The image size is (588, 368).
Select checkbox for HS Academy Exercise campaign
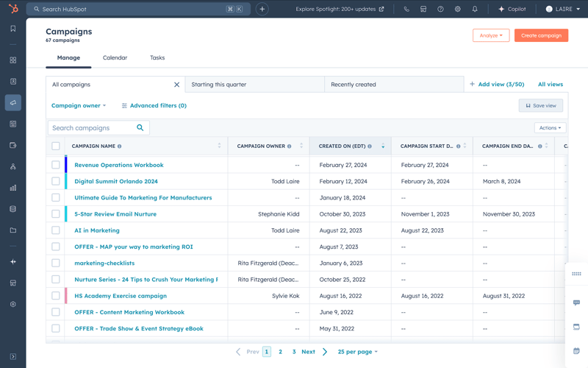[x=56, y=296]
